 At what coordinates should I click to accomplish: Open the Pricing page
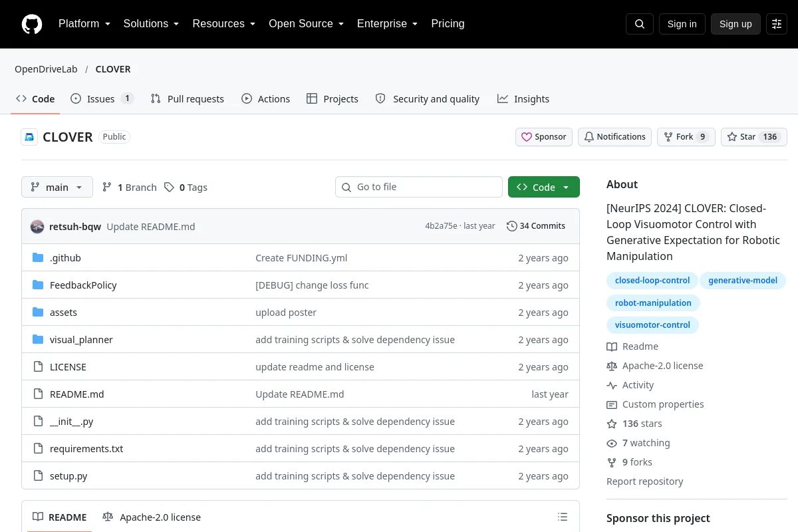point(448,24)
